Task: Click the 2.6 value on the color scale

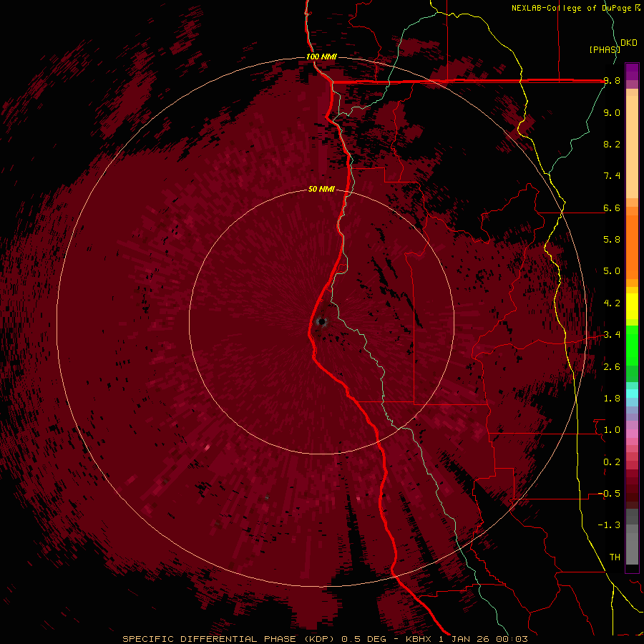Action: [x=612, y=367]
